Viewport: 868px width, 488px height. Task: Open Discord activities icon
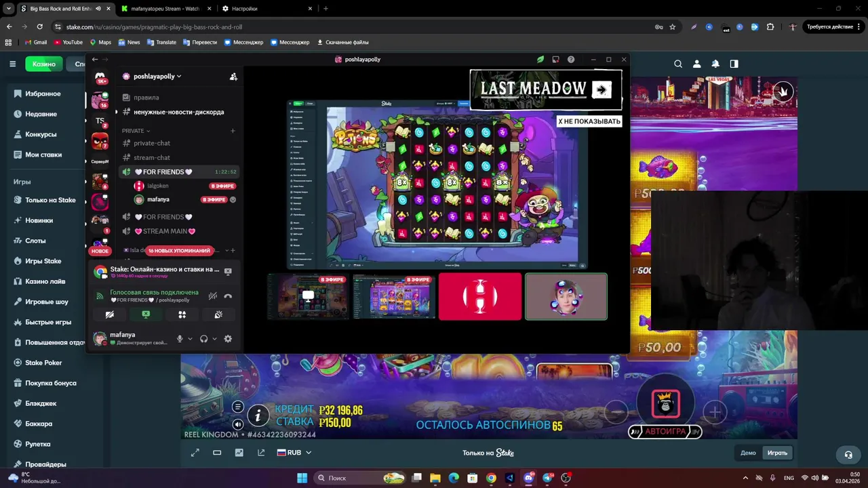[182, 314]
